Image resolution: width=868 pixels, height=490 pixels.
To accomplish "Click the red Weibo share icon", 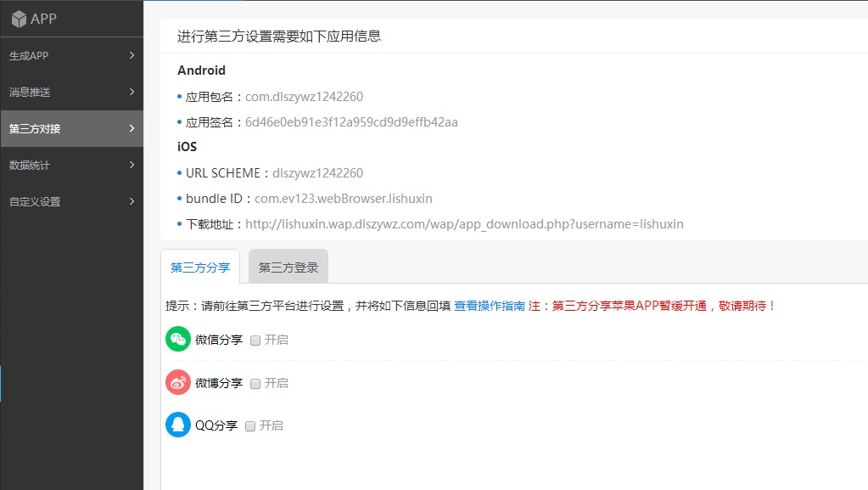I will point(178,382).
